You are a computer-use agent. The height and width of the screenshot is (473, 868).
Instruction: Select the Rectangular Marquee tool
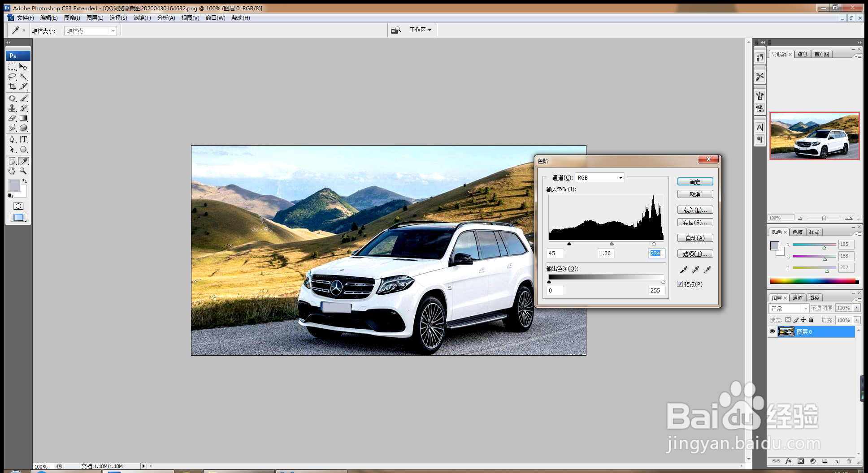[x=13, y=67]
